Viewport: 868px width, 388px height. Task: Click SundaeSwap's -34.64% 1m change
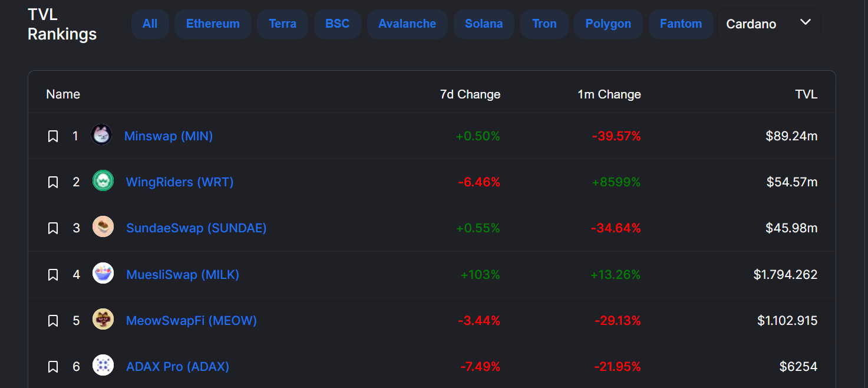[616, 228]
